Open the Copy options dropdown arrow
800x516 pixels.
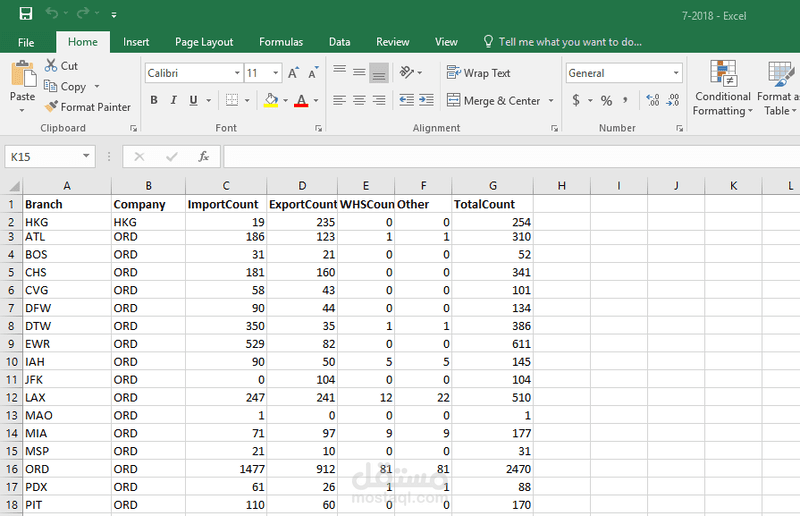pyautogui.click(x=96, y=86)
